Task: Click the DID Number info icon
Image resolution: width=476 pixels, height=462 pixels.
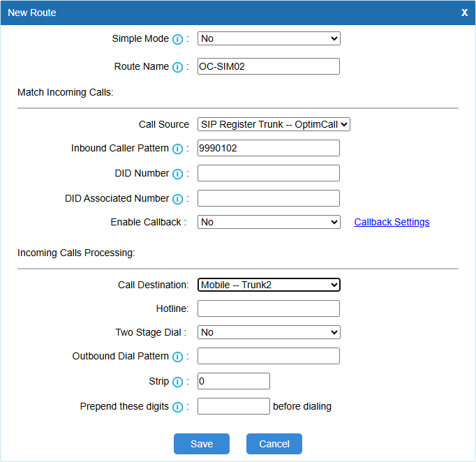Action: pyautogui.click(x=177, y=174)
